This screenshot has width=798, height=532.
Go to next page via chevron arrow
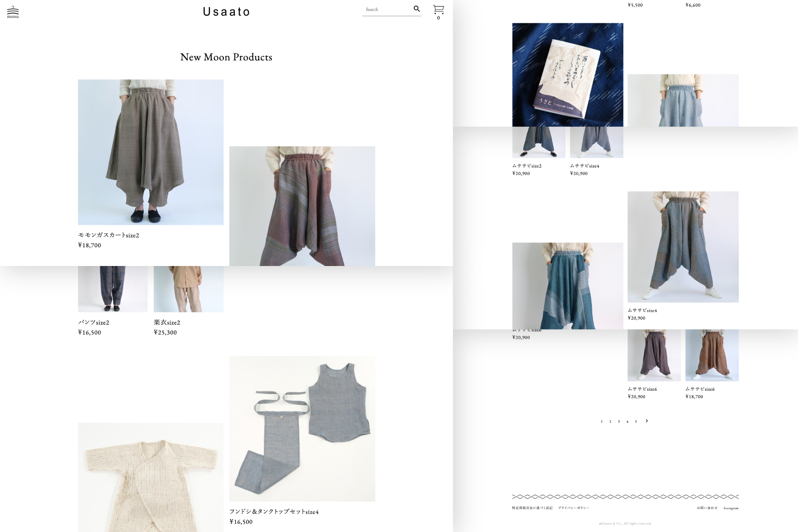pos(647,421)
